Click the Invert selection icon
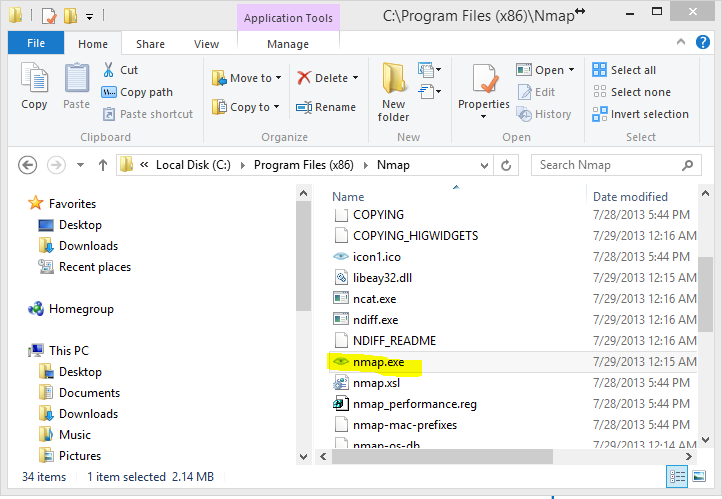The height and width of the screenshot is (499, 722). point(600,114)
